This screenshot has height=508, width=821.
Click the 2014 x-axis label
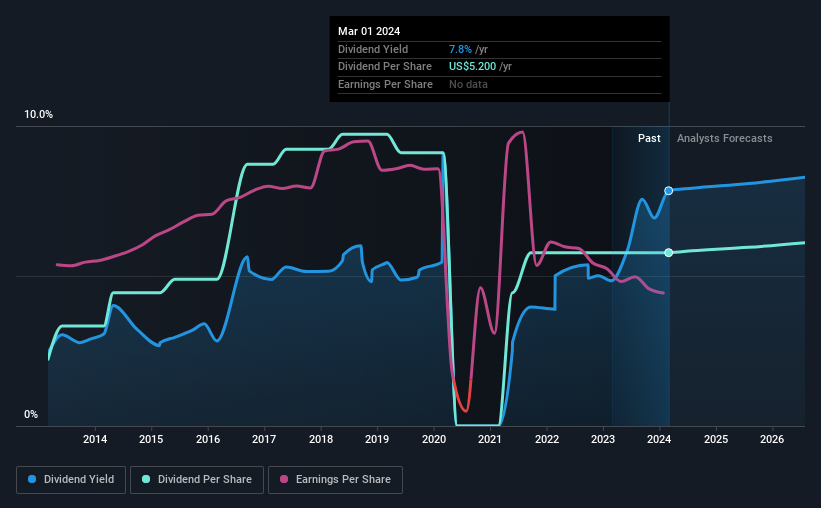[x=95, y=439]
